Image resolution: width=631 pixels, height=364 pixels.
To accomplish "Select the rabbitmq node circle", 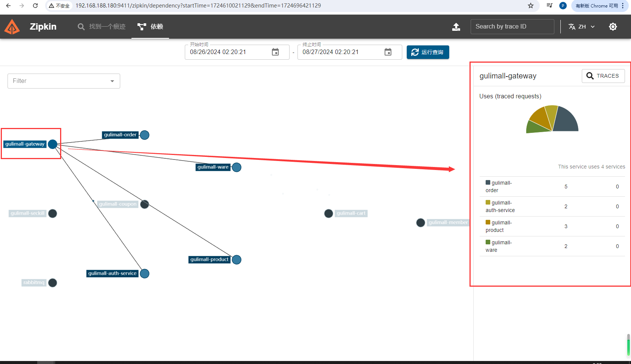I will pyautogui.click(x=53, y=283).
